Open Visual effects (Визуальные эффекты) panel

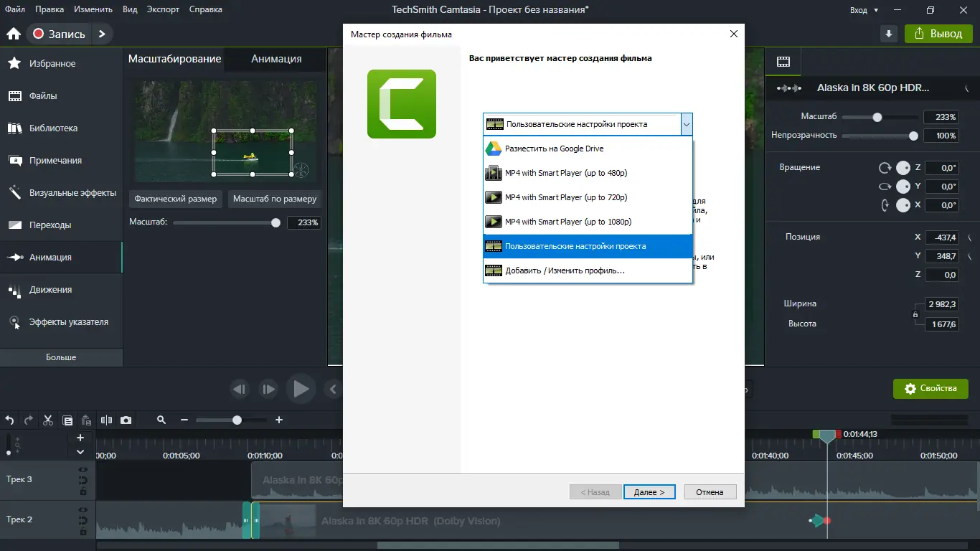[x=61, y=193]
